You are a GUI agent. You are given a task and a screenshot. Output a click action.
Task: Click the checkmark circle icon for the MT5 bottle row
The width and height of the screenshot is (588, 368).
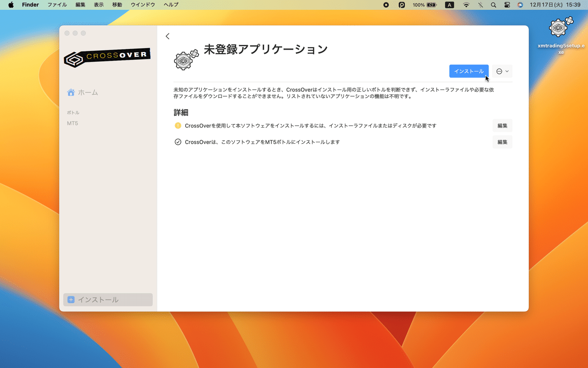[178, 142]
